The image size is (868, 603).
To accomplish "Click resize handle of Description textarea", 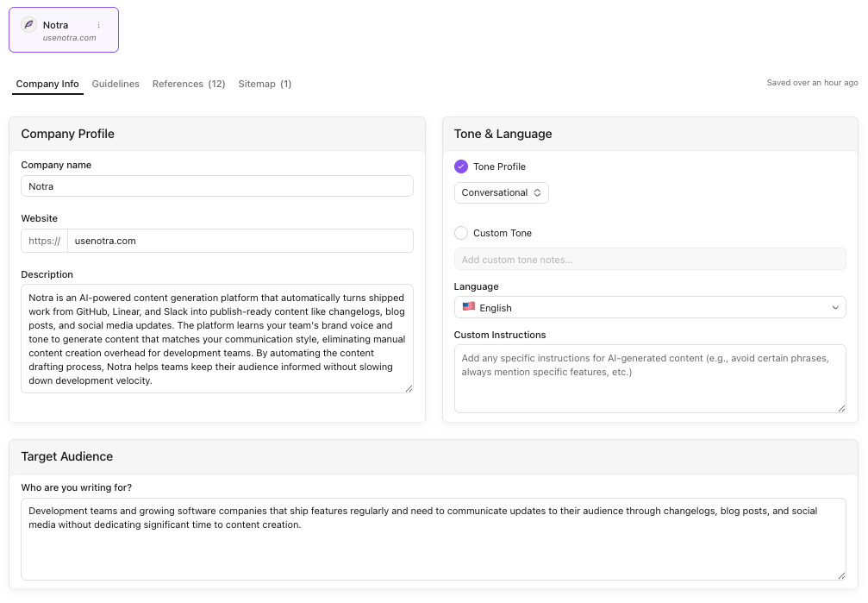I will (x=409, y=388).
